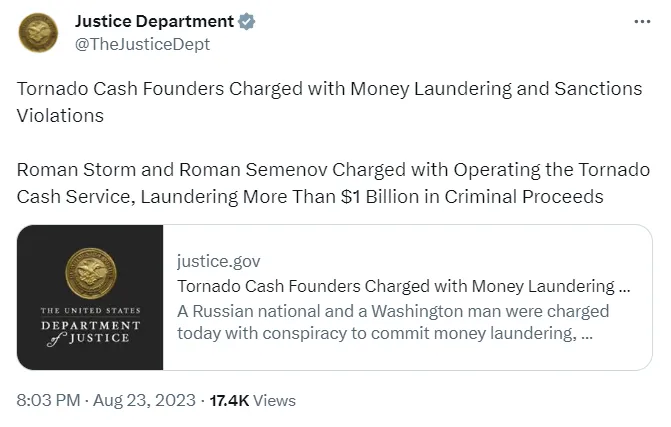Click the "Views" label
Viewport: 671px width, 427px height.
[x=275, y=400]
